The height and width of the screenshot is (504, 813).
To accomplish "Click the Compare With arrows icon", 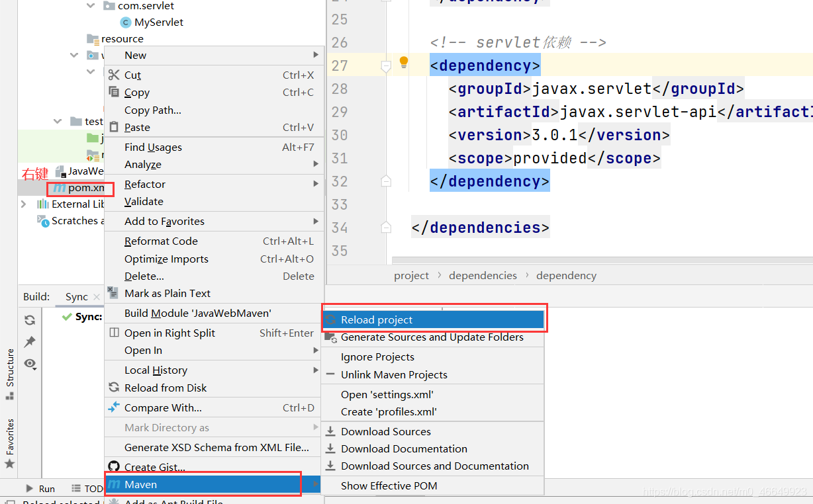I will (114, 407).
